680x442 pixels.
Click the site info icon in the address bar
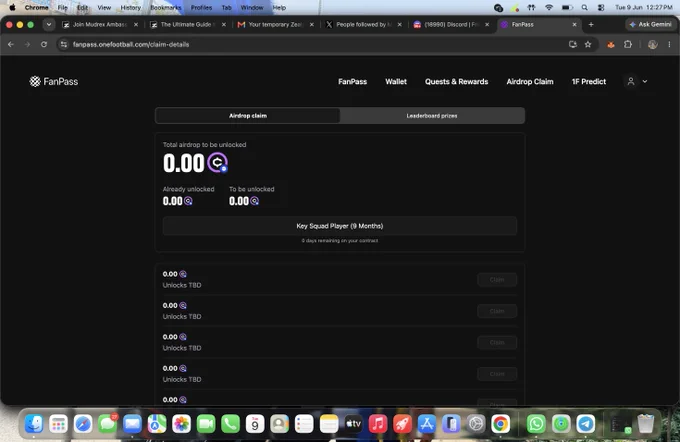(x=64, y=44)
